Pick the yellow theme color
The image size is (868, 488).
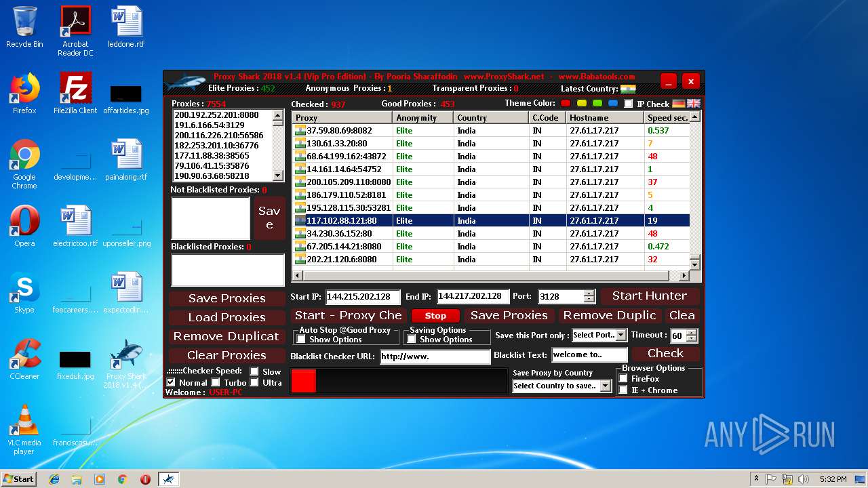pyautogui.click(x=582, y=104)
